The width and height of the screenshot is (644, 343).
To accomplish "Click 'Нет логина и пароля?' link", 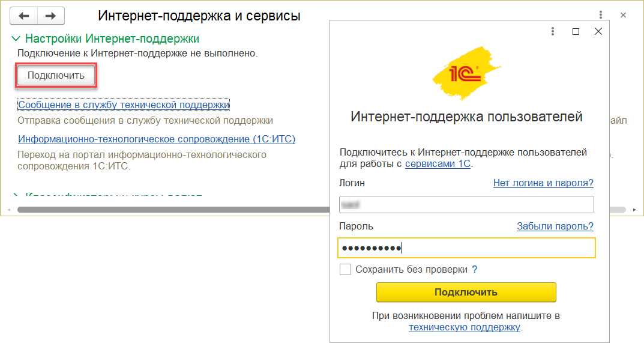I will [x=543, y=183].
